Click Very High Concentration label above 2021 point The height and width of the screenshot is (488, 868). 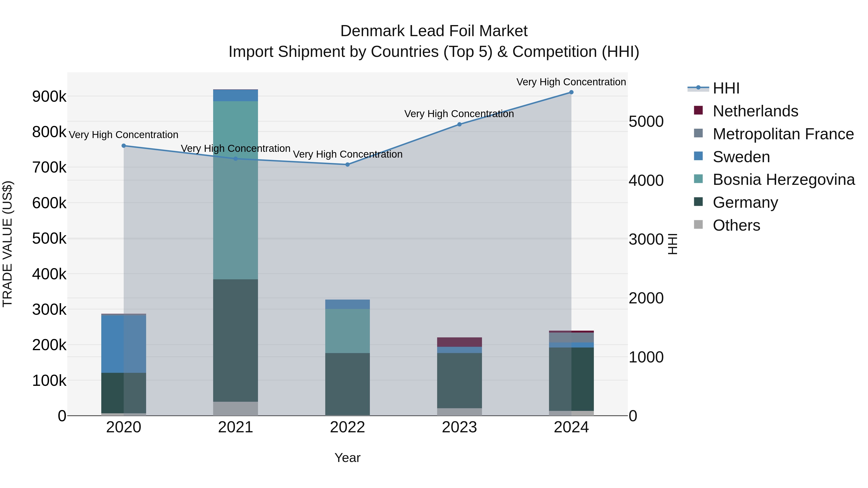[236, 148]
